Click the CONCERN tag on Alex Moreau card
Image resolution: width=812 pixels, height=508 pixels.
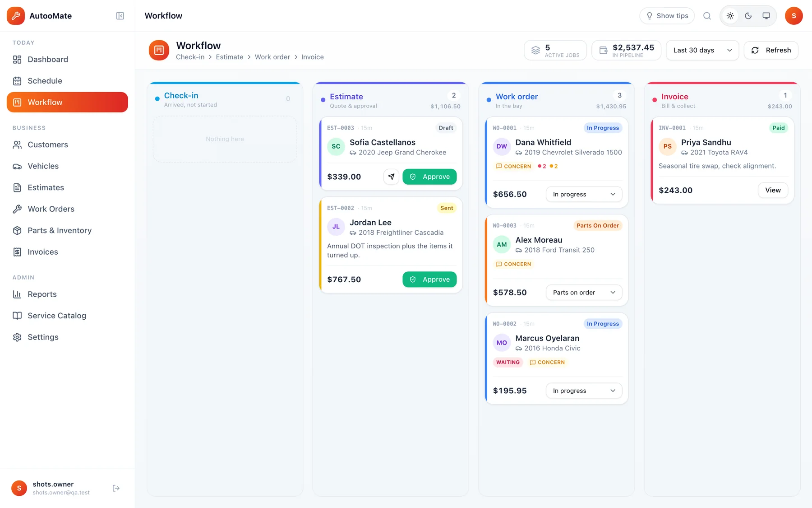[x=513, y=264]
